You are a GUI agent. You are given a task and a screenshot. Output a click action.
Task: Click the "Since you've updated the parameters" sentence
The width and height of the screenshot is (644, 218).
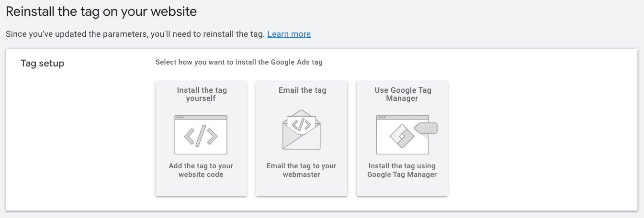pyautogui.click(x=135, y=34)
